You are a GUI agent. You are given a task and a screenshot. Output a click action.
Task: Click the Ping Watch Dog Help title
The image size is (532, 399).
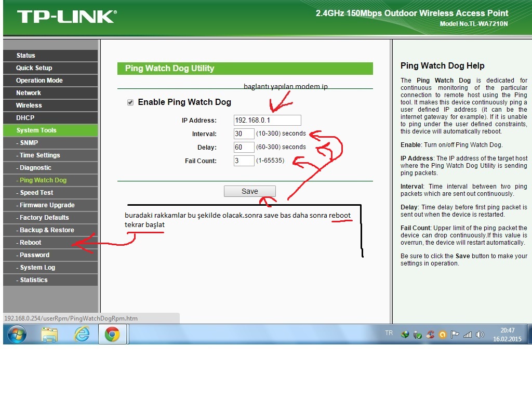[x=443, y=66]
